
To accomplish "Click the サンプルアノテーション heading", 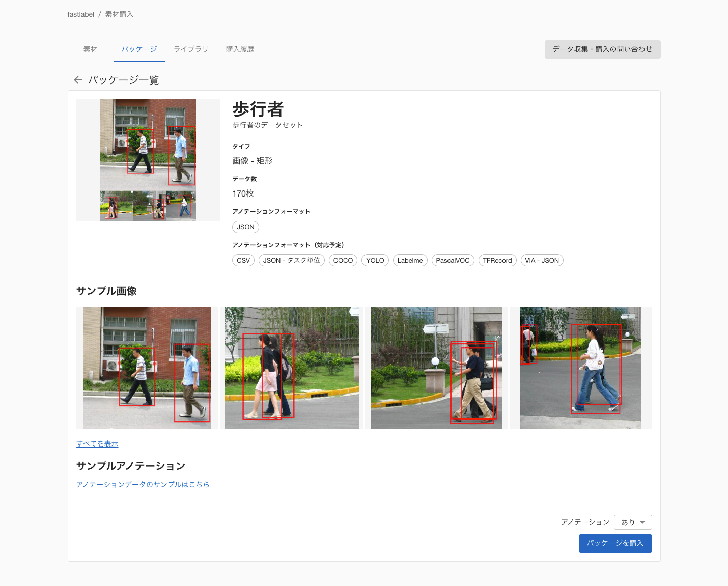I will tap(131, 466).
